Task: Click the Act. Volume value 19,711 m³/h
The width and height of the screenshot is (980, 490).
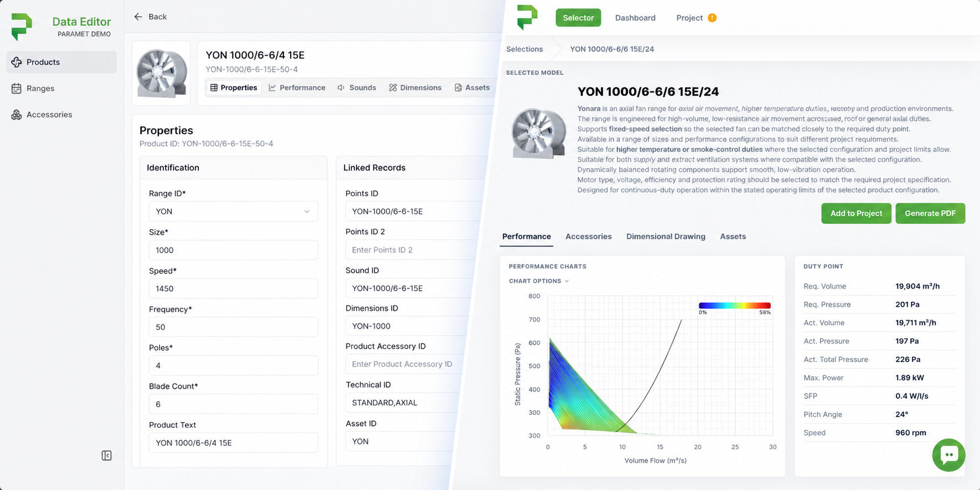Action: [915, 323]
